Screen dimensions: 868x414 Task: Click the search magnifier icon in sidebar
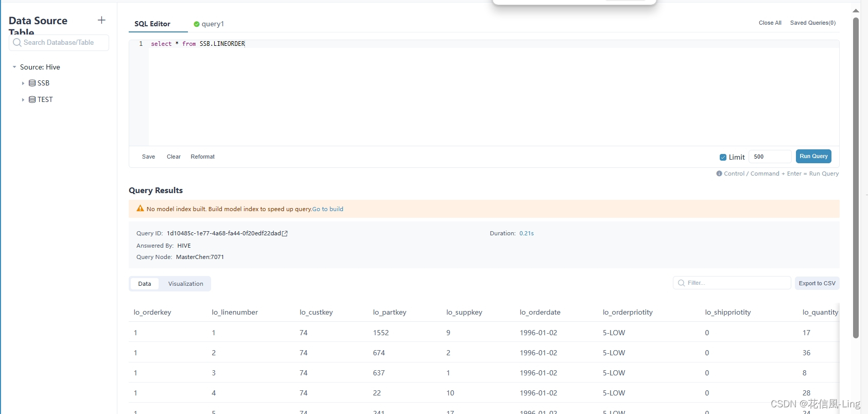(18, 43)
